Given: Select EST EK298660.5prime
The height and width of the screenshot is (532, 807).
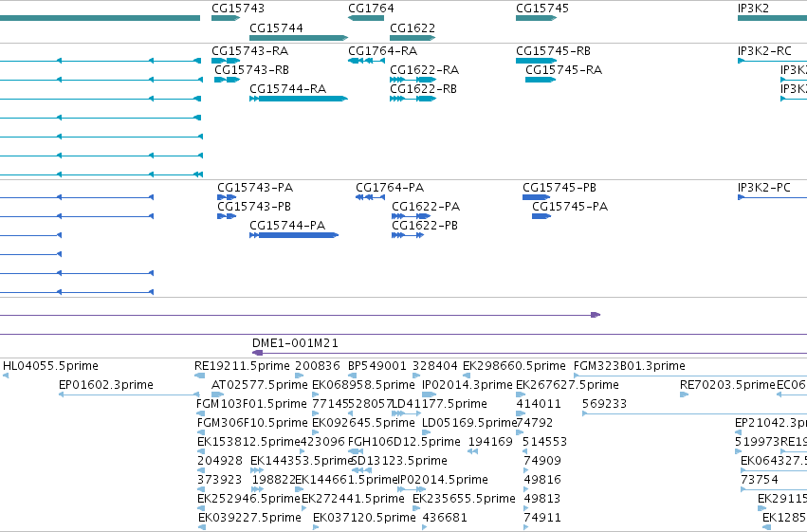Looking at the screenshot, I should pos(514,366).
